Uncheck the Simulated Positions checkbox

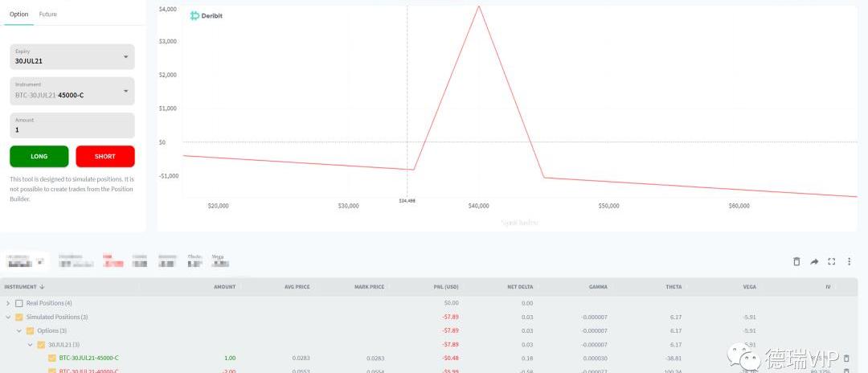click(19, 317)
